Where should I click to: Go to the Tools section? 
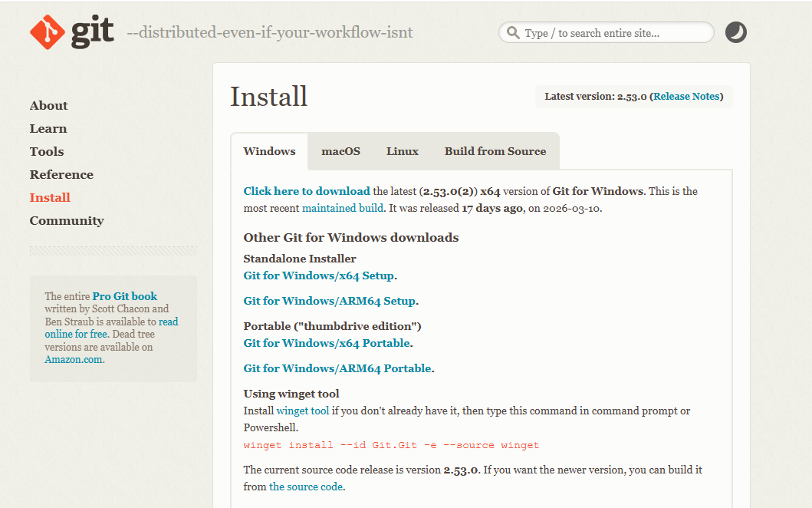pos(47,152)
